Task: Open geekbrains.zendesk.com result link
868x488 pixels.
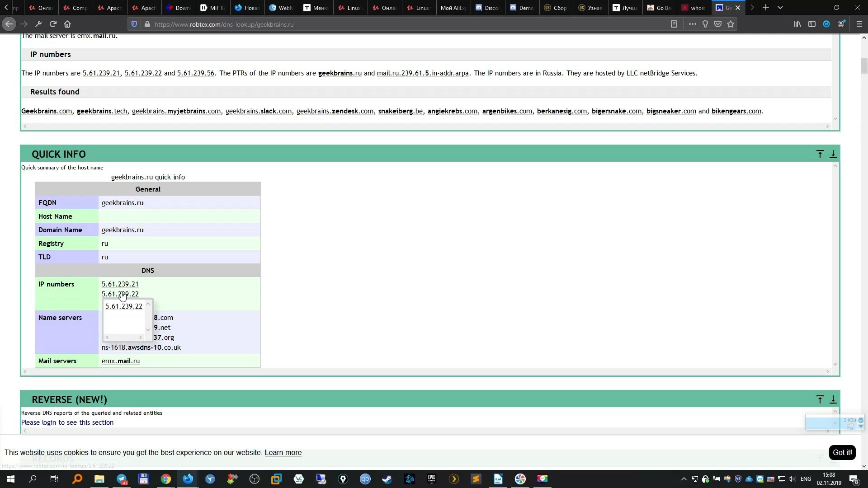Action: click(335, 111)
